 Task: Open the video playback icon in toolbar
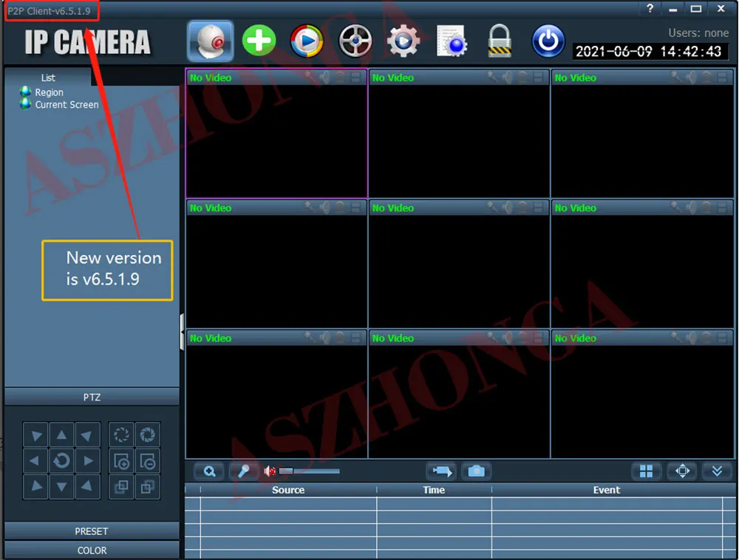(x=307, y=41)
